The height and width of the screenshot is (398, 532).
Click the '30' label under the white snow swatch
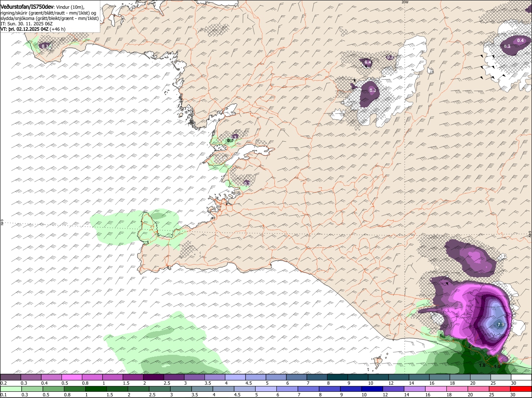[513, 383]
